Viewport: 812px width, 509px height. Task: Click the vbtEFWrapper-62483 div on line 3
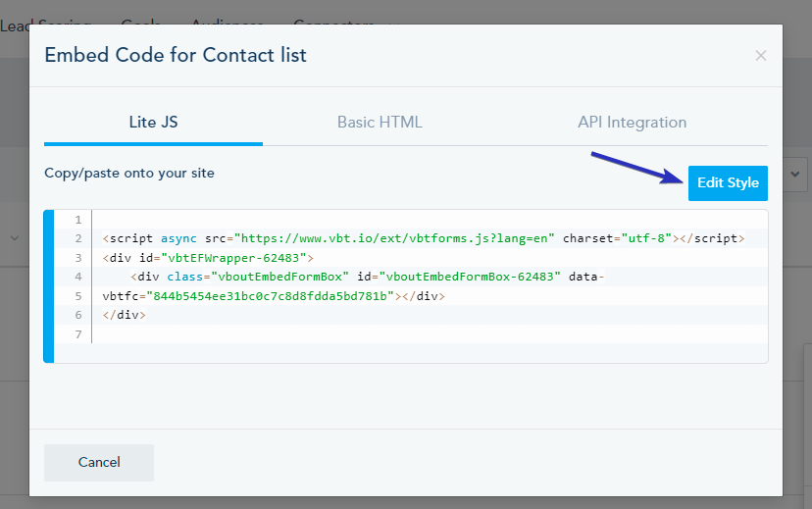coord(208,258)
